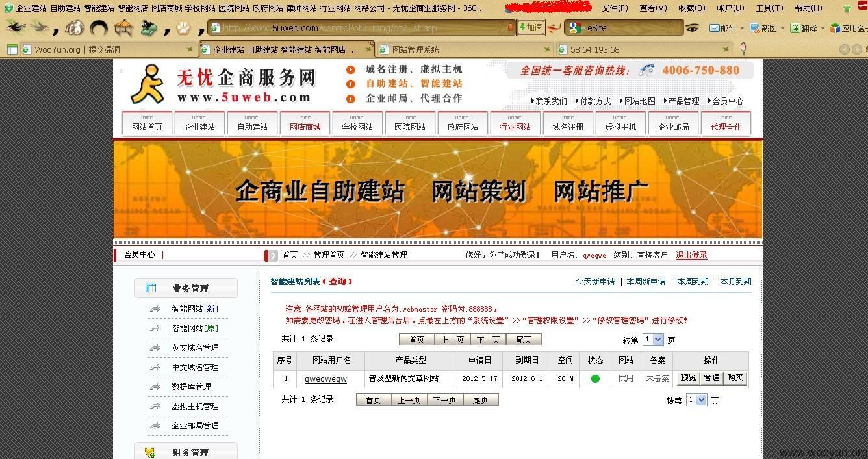Click the pavilion home icon
This screenshot has width=868, height=459.
tap(123, 28)
